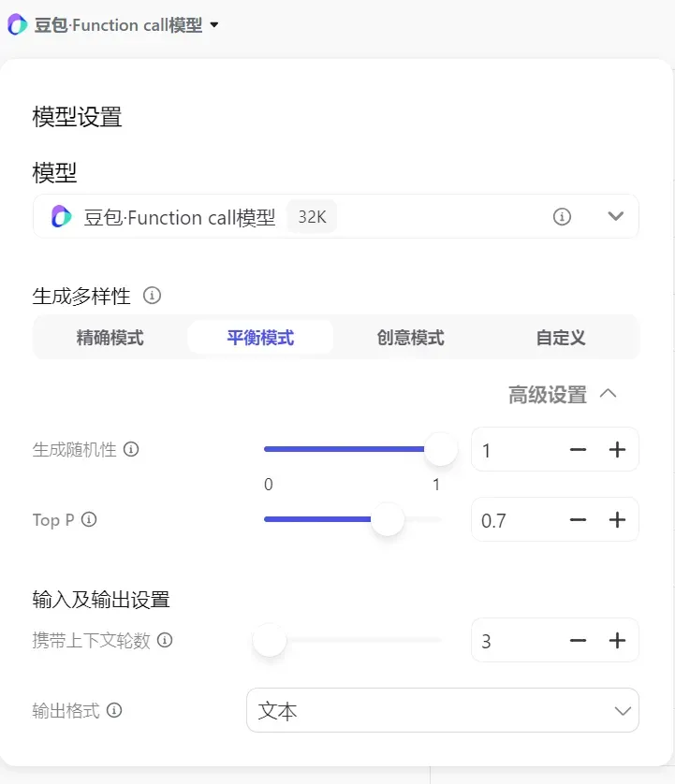
Task: Select the 自定义 tab
Action: click(561, 338)
